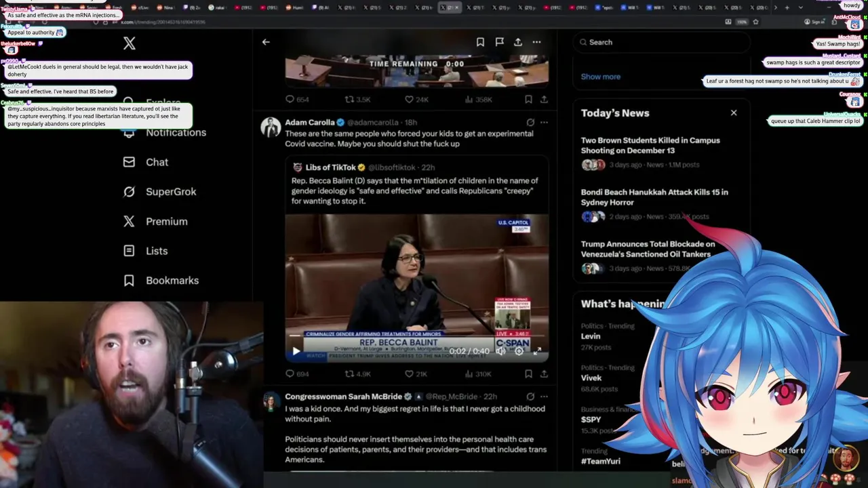Click the Search field
Image resolution: width=868 pixels, height=488 pixels.
click(x=662, y=42)
